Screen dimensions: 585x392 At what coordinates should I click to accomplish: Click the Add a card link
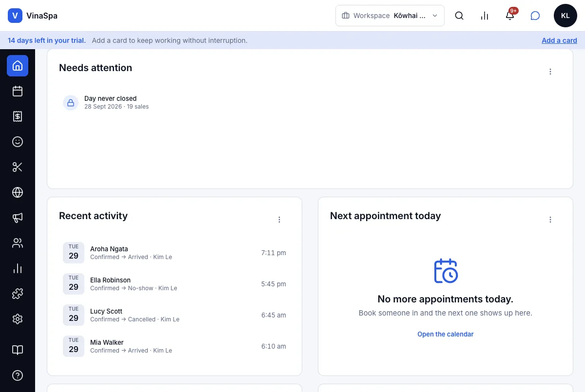559,40
